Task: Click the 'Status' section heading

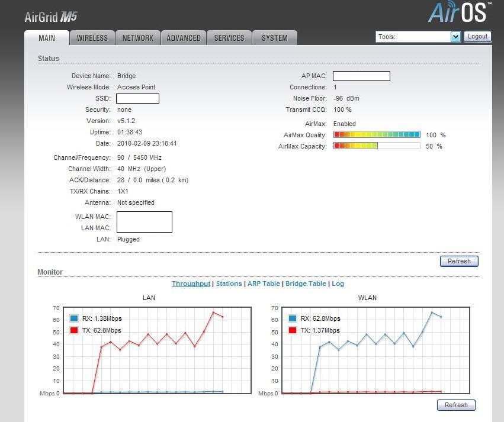Action: 48,58
